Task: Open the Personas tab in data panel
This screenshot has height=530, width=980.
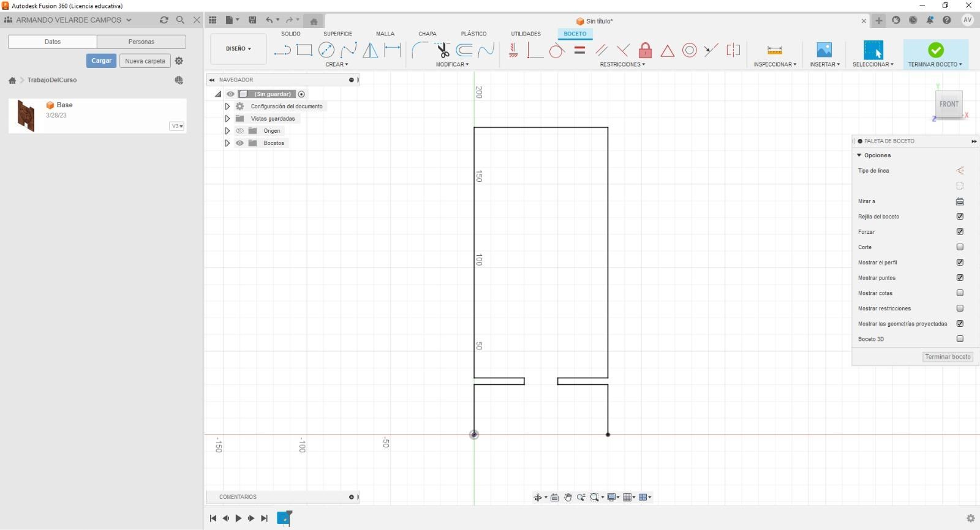Action: click(x=141, y=42)
